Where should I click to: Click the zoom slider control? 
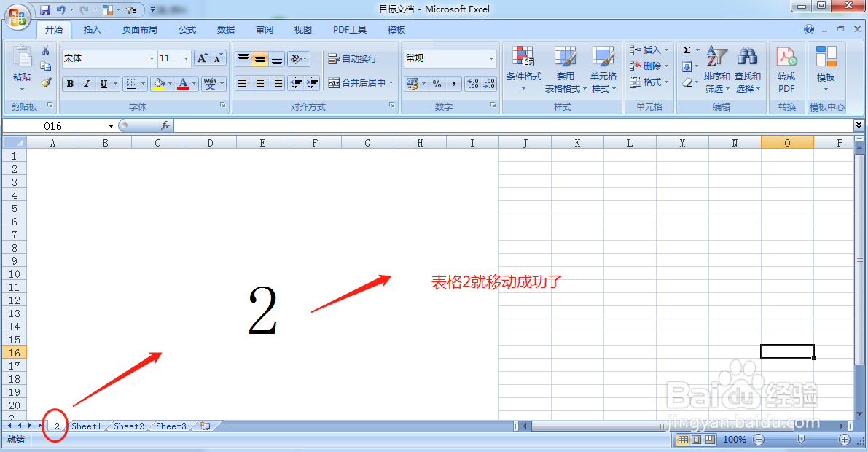pos(800,440)
